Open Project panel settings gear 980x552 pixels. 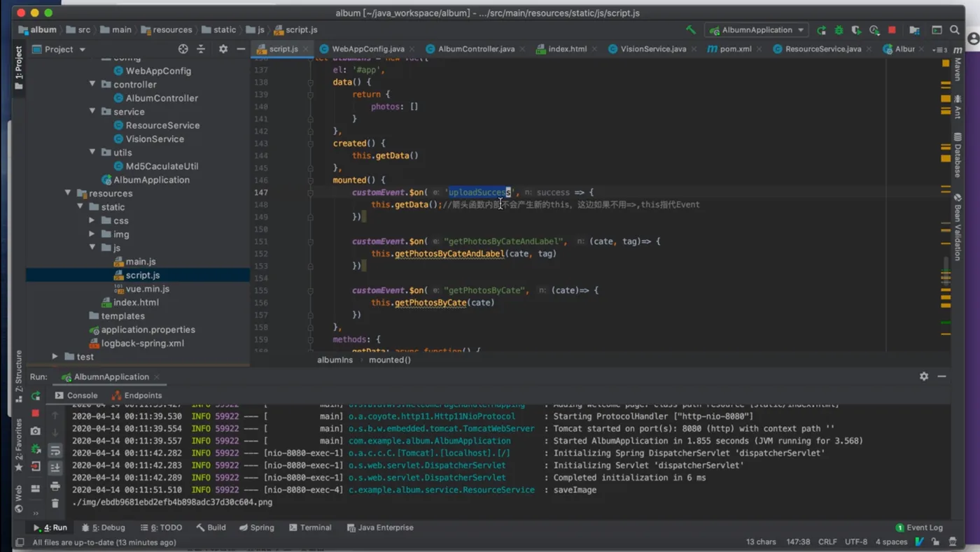coord(223,49)
